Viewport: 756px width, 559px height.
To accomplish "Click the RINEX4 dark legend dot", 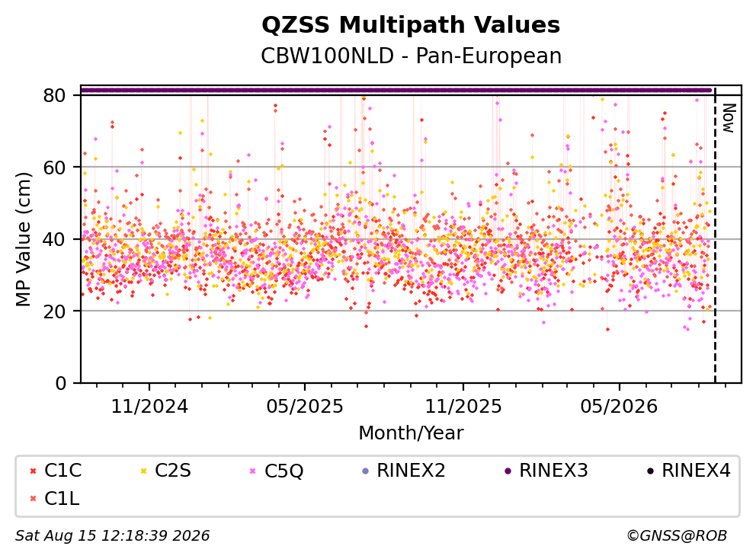I will point(650,471).
